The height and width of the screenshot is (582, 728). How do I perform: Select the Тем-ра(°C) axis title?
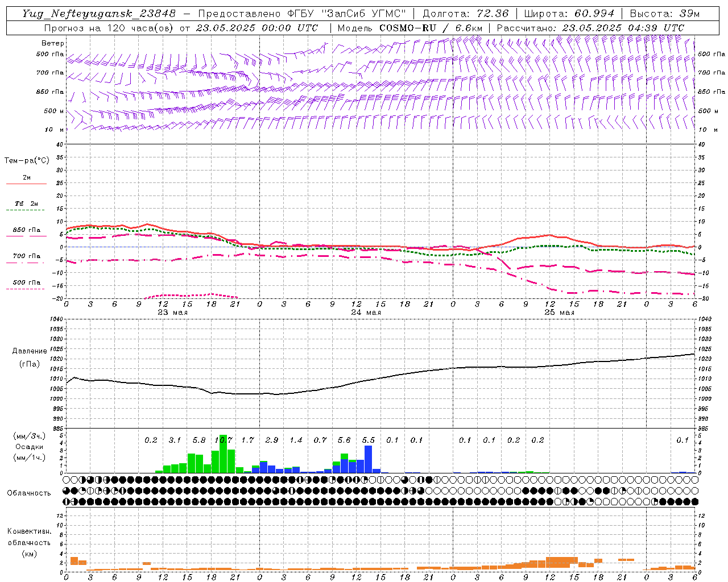click(27, 160)
